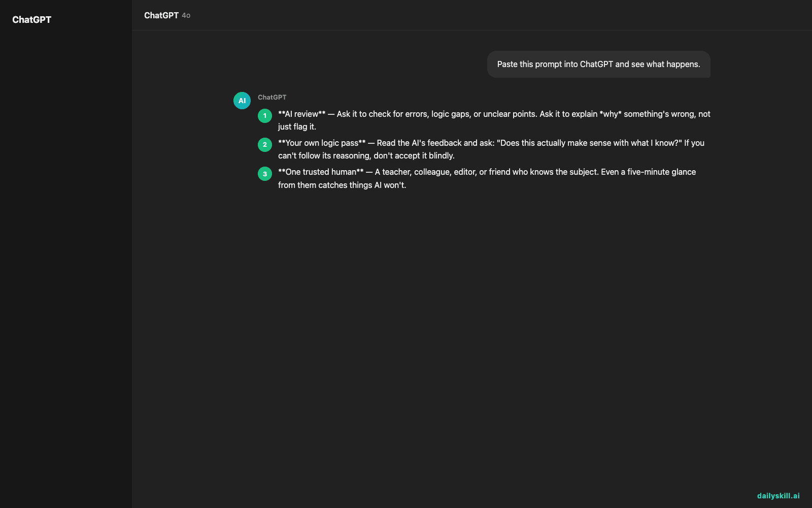The height and width of the screenshot is (508, 812).
Task: Click the teal AI avatar icon
Action: (242, 101)
